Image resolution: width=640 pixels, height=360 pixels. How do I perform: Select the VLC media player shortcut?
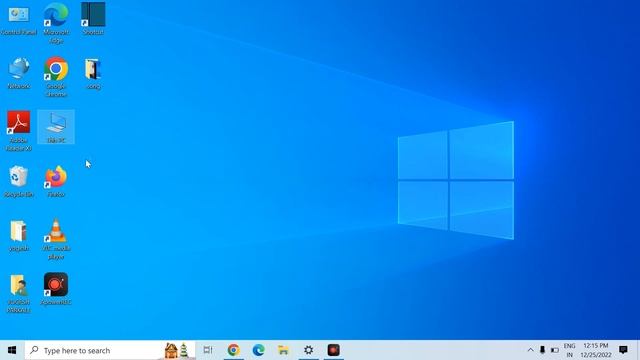[56, 239]
